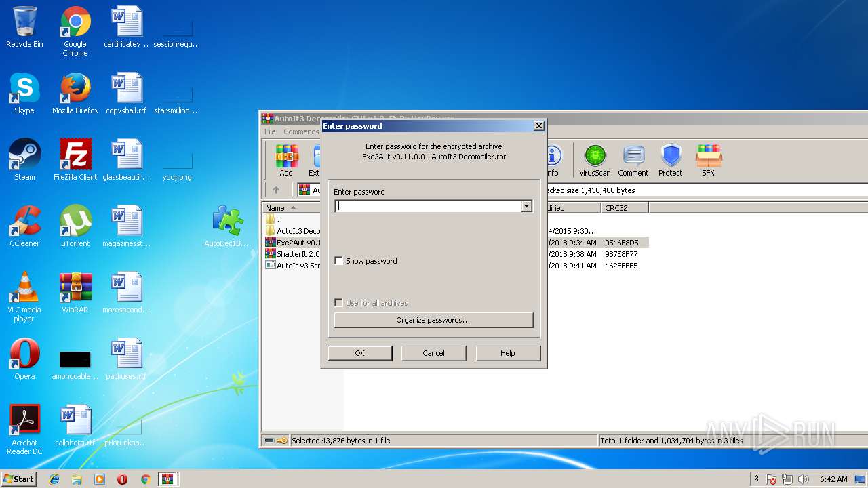Screen dimensions: 868x488
Task: Select the Google Chrome desktop shortcut
Action: 75,31
